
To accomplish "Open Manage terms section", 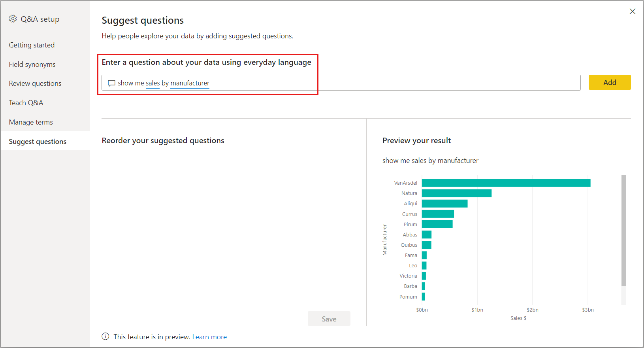I will [x=31, y=122].
